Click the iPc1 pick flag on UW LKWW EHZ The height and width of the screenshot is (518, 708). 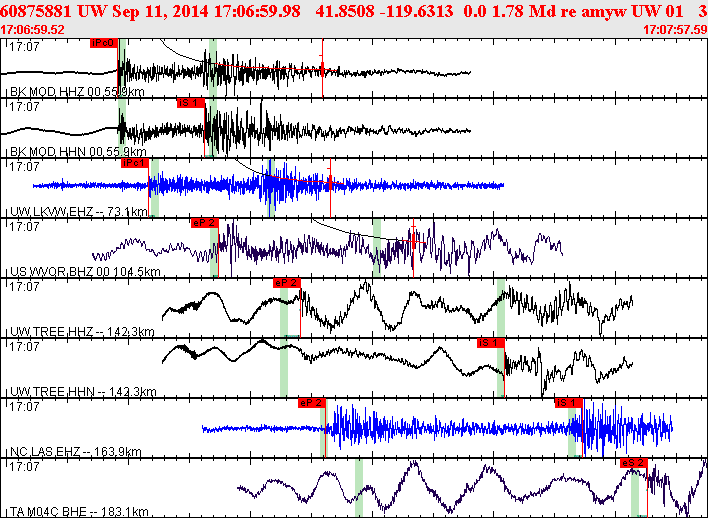click(135, 163)
